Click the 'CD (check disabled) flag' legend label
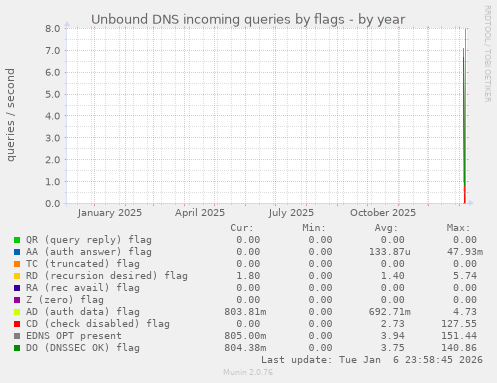This screenshot has width=497, height=383. (x=98, y=324)
